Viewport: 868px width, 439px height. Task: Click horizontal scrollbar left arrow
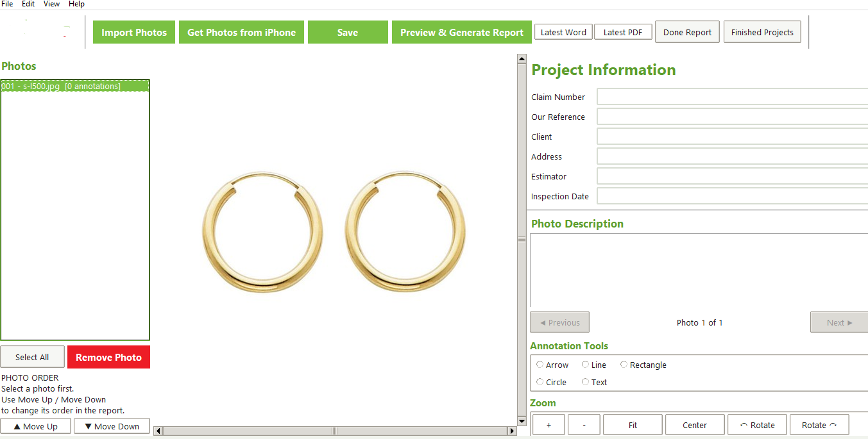158,431
